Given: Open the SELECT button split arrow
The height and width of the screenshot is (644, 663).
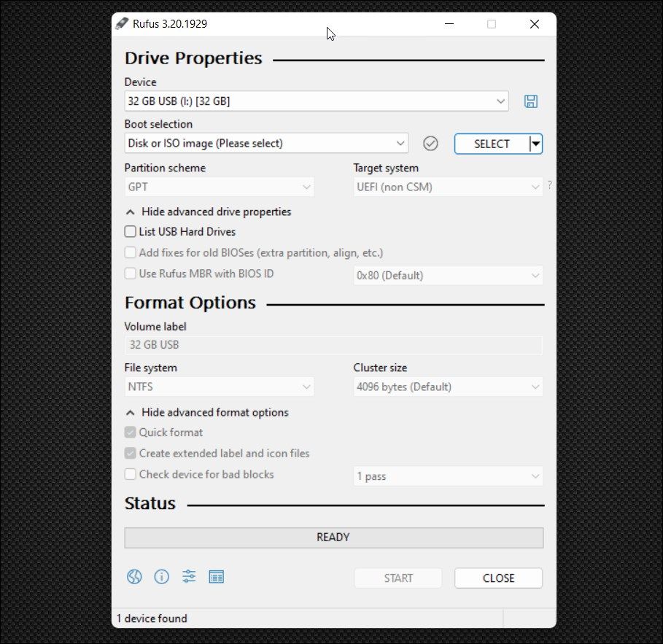Looking at the screenshot, I should (x=536, y=144).
